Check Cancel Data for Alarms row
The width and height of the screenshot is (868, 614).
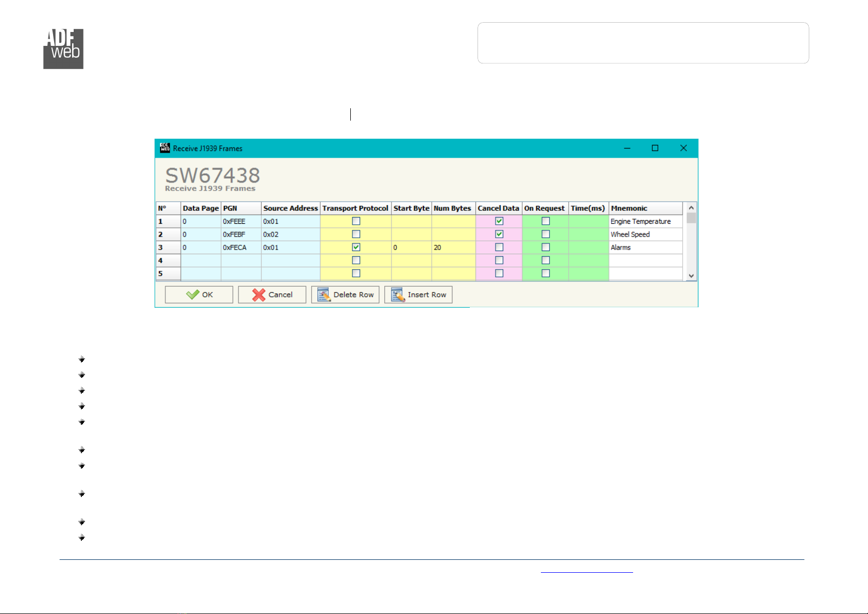click(499, 247)
